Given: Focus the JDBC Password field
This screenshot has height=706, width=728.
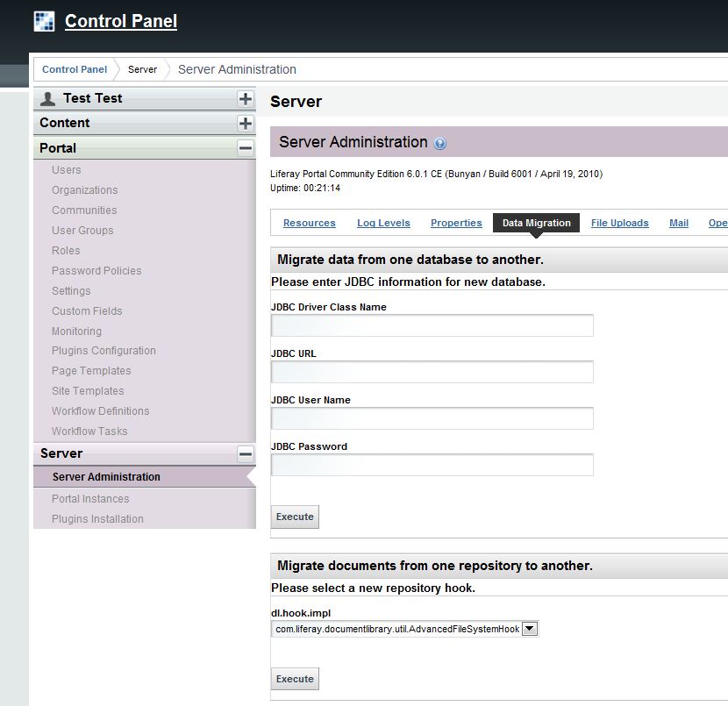Looking at the screenshot, I should (x=432, y=465).
